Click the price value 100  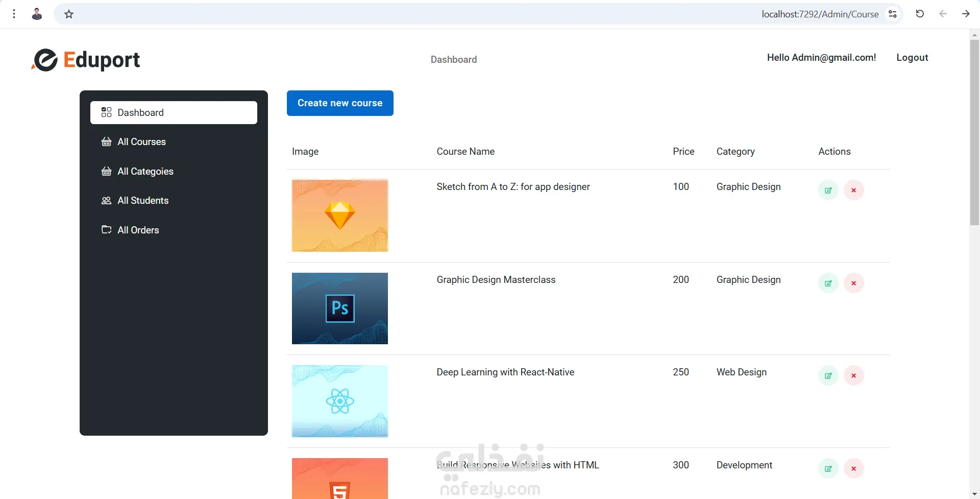point(681,187)
